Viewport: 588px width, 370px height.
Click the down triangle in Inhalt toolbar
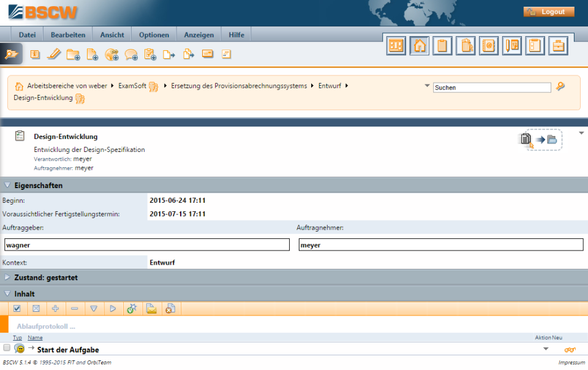pyautogui.click(x=94, y=309)
